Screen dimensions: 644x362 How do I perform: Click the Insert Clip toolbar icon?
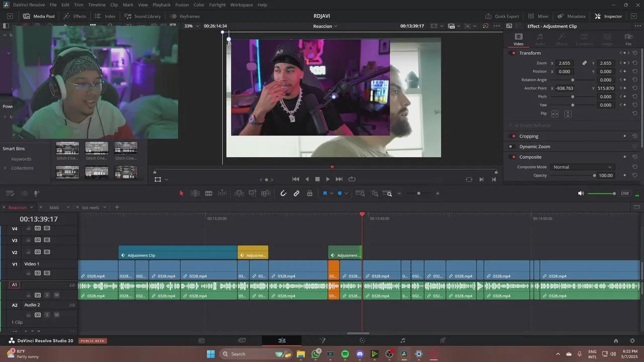239,194
